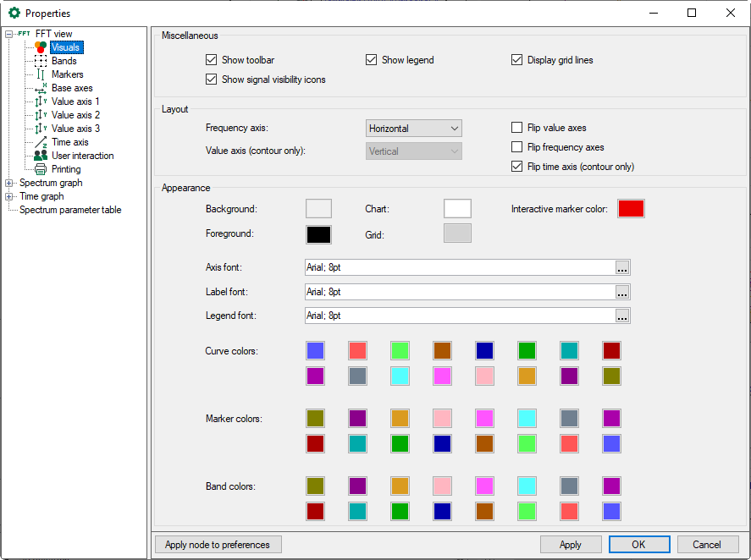The height and width of the screenshot is (560, 751).
Task: Expand the Spectrum graph node
Action: (x=9, y=183)
